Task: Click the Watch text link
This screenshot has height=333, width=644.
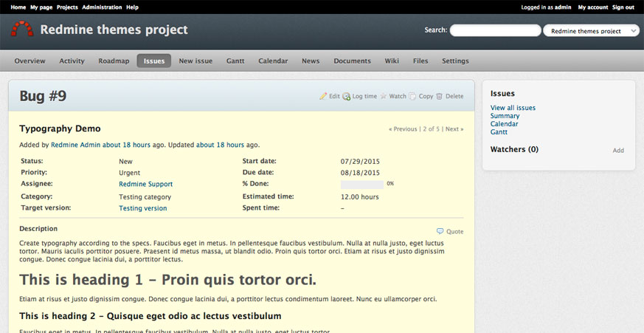Action: pos(398,96)
